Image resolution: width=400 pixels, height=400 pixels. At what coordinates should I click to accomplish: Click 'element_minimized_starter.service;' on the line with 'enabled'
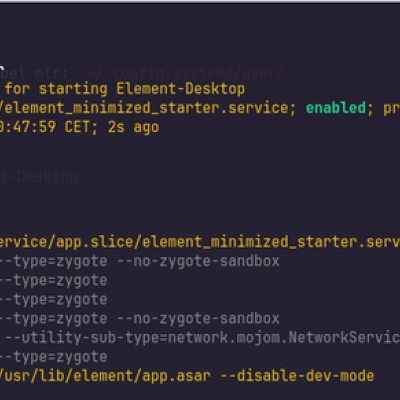click(150, 108)
